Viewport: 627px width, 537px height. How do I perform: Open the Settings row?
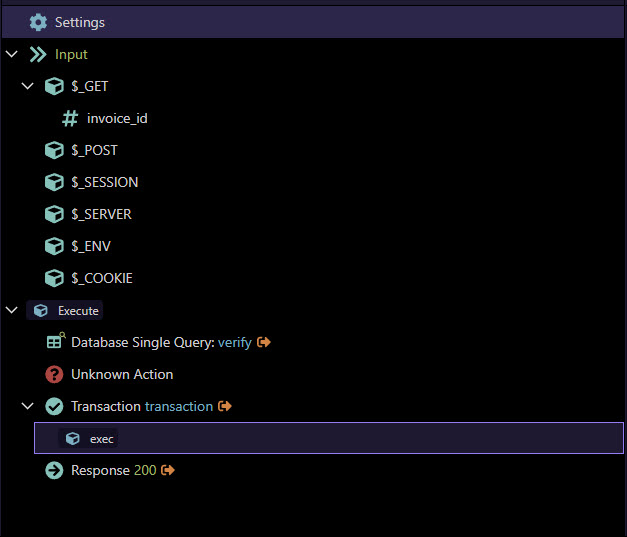(x=313, y=22)
